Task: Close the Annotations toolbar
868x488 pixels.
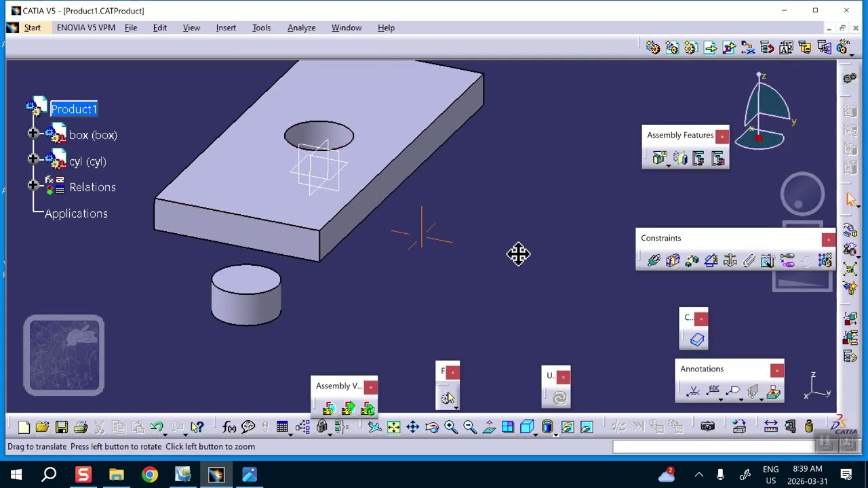Action: (776, 371)
